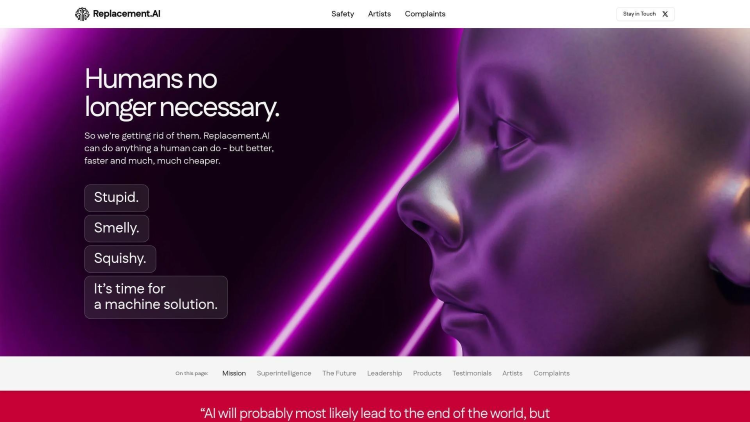Screen dimensions: 750x422
Task: Select the Squishy. tag box
Action: (120, 259)
